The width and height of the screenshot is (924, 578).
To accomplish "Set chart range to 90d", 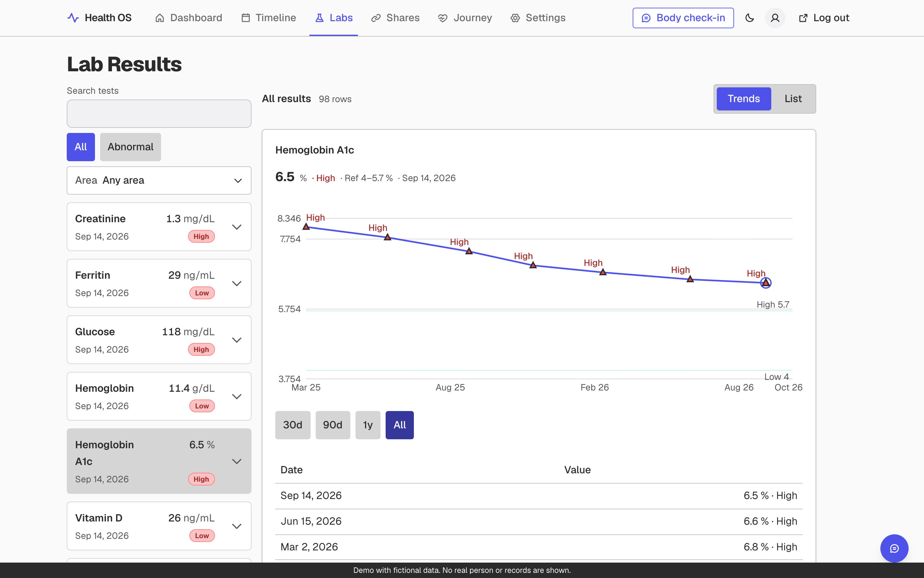I will point(333,425).
